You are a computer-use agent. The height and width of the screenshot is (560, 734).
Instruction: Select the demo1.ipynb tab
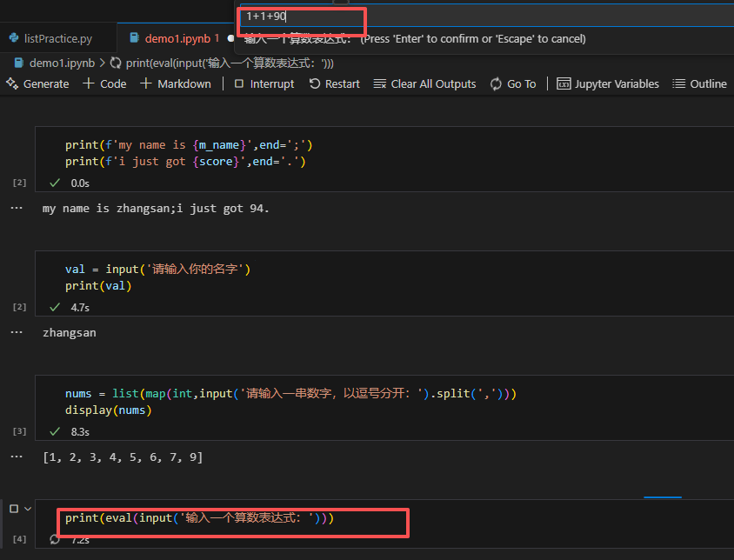pos(176,38)
